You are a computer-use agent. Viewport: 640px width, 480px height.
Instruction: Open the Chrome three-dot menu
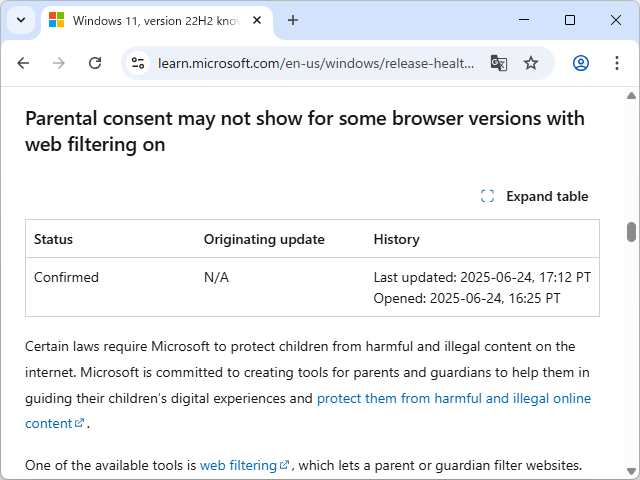tap(614, 63)
